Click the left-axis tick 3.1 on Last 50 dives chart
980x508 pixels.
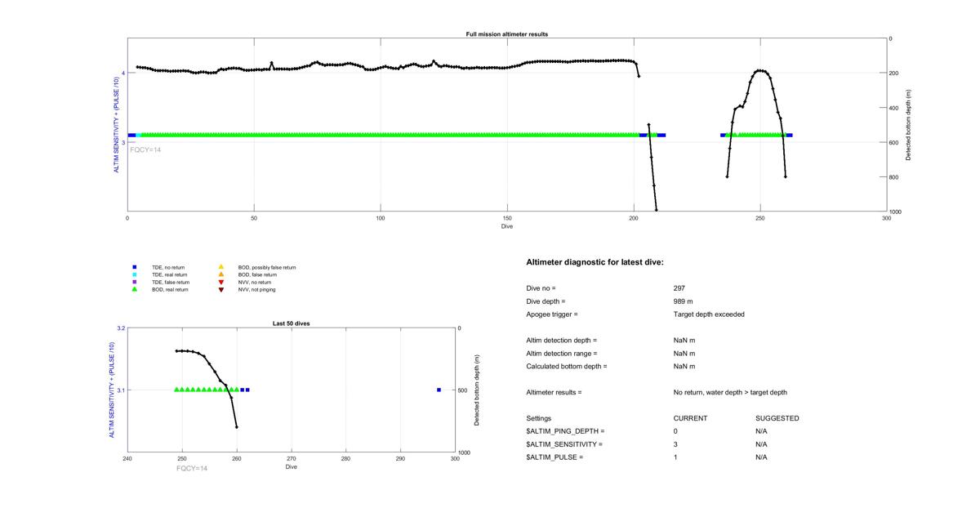pyautogui.click(x=121, y=390)
